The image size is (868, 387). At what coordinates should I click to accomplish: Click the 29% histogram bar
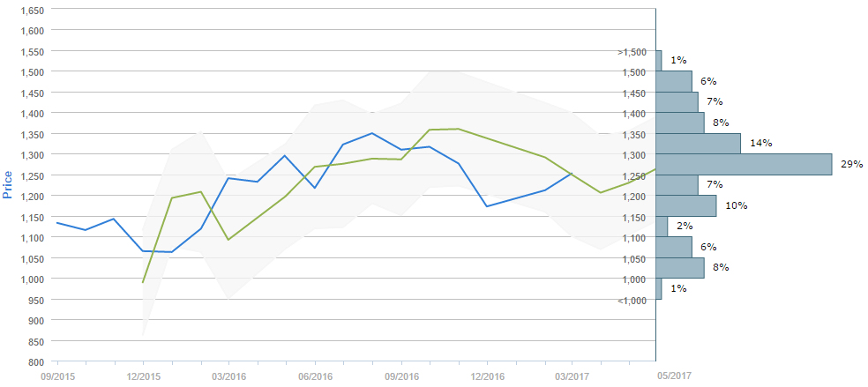click(x=744, y=164)
